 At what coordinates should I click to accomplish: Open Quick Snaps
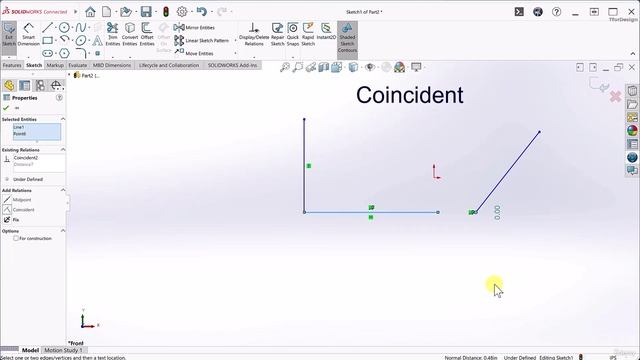point(293,34)
